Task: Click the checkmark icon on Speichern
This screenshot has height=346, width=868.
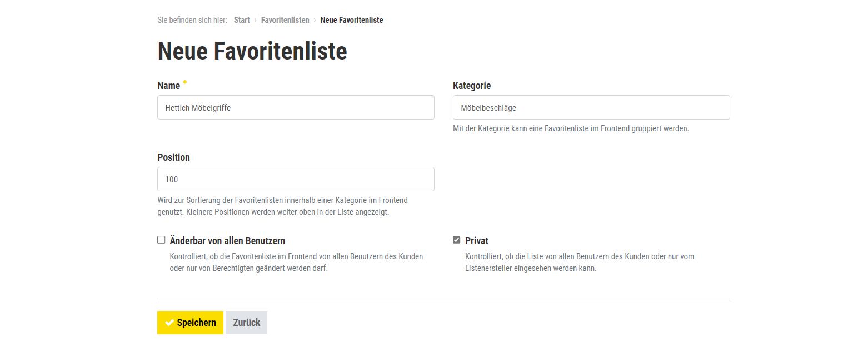Action: [x=169, y=323]
